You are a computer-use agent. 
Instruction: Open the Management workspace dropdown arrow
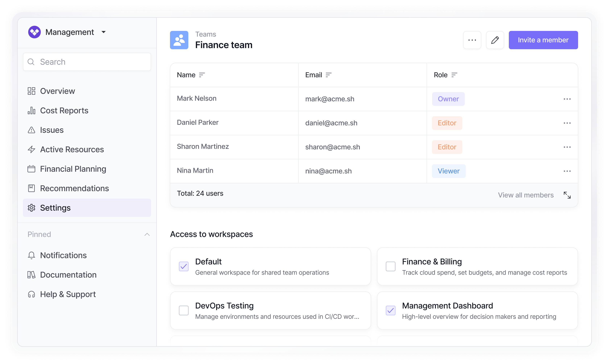[103, 32]
